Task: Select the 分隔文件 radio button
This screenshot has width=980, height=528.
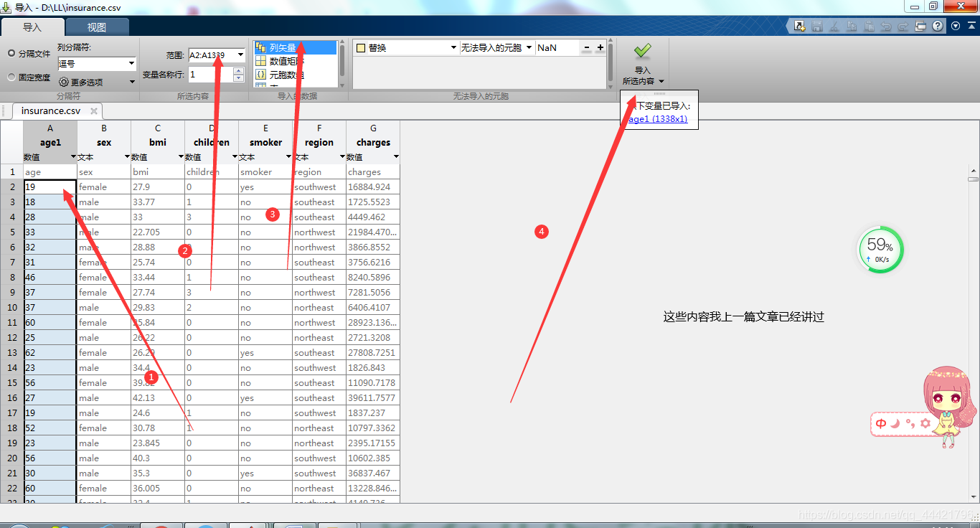Action: (11, 54)
